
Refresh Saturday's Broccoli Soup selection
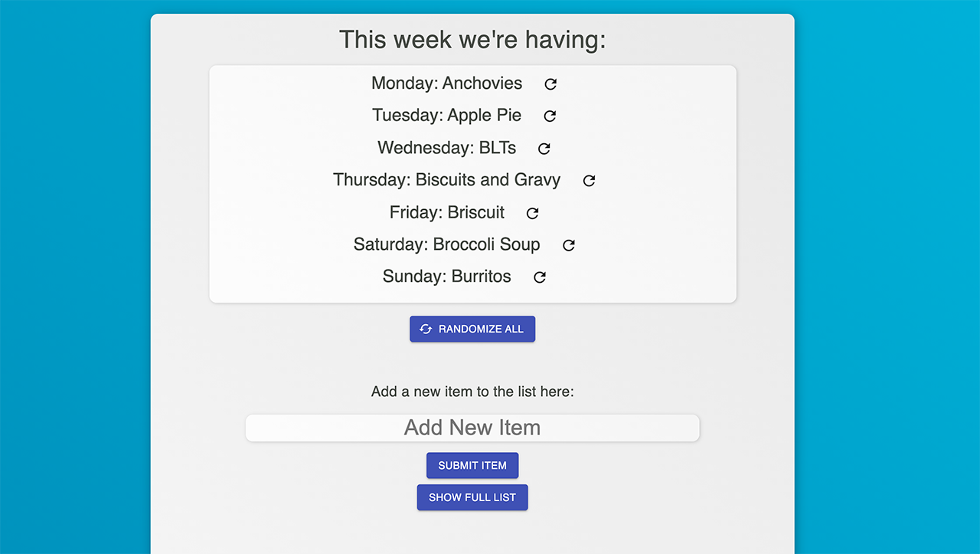tap(569, 245)
